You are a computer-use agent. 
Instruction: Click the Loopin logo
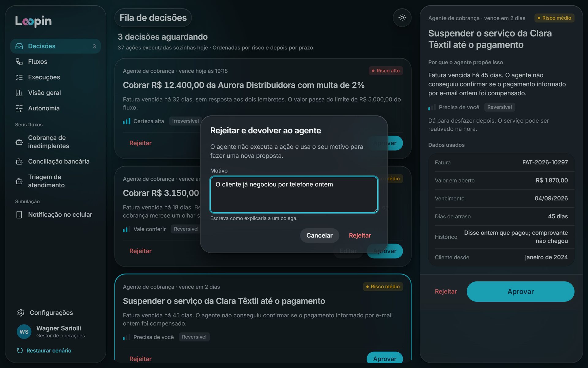click(x=33, y=21)
